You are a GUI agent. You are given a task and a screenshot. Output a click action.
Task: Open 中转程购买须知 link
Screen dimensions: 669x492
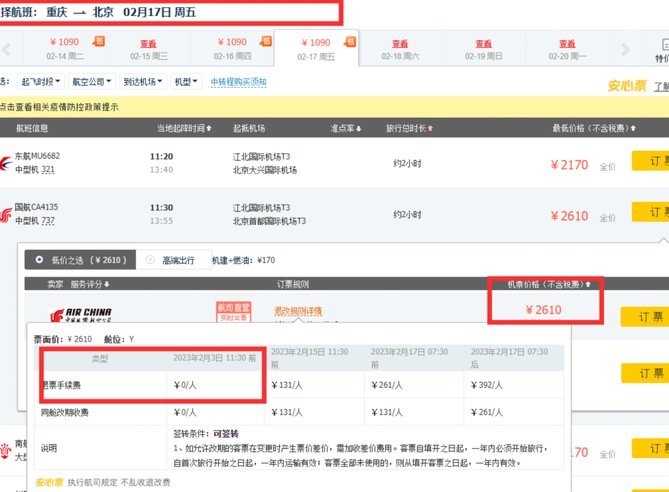(x=239, y=82)
